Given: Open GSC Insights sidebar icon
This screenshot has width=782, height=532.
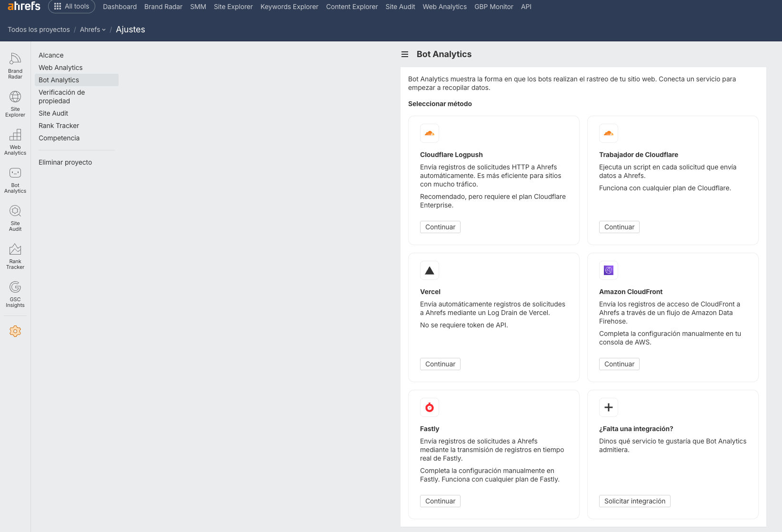Looking at the screenshot, I should point(15,294).
